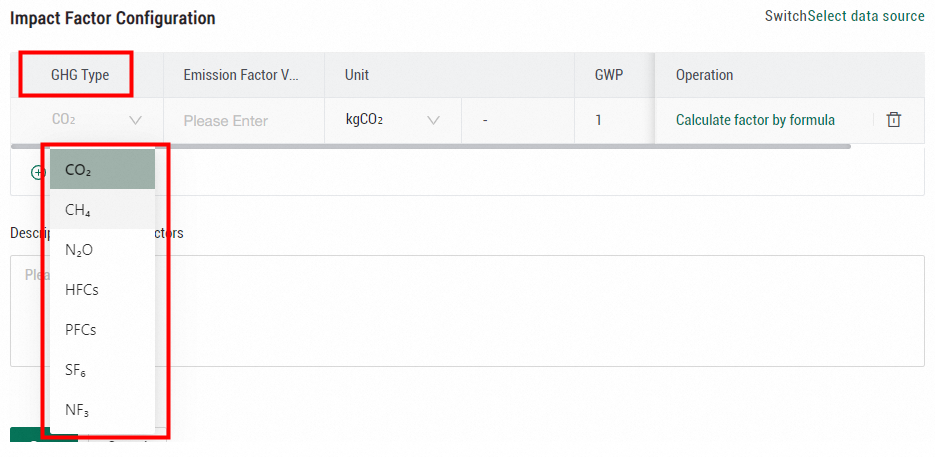This screenshot has width=935, height=457.
Task: Click SwitchSelect data source link
Action: click(x=844, y=16)
